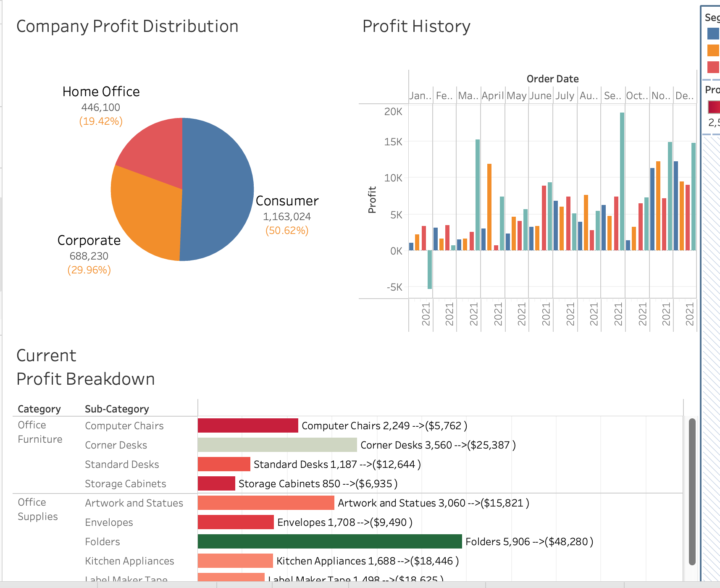Click the June month column header

541,96
